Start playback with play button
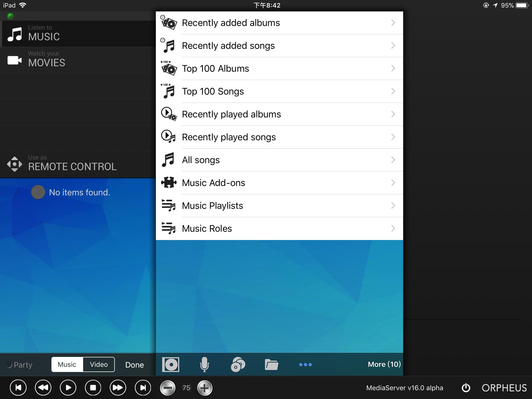532x399 pixels. (68, 388)
